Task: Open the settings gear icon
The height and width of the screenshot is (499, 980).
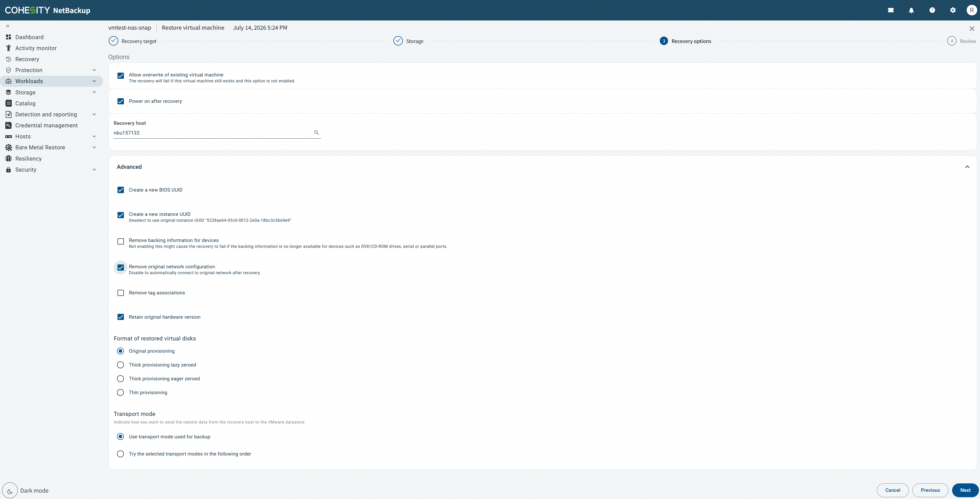Action: click(x=953, y=10)
